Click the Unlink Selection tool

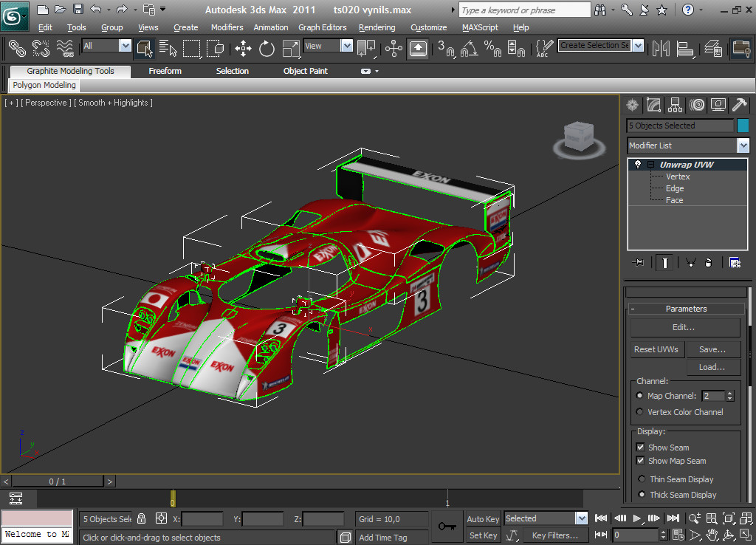pos(41,48)
